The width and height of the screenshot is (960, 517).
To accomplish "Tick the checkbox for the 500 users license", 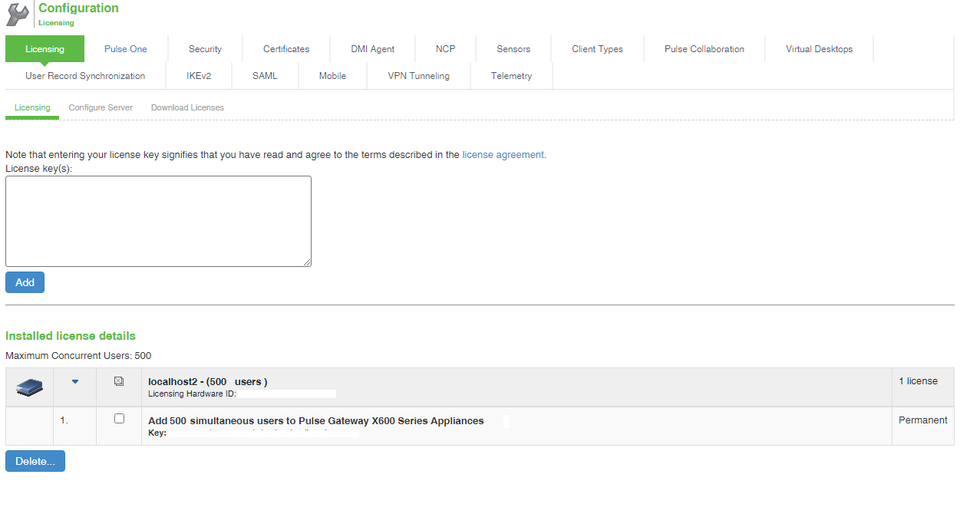I will point(119,419).
